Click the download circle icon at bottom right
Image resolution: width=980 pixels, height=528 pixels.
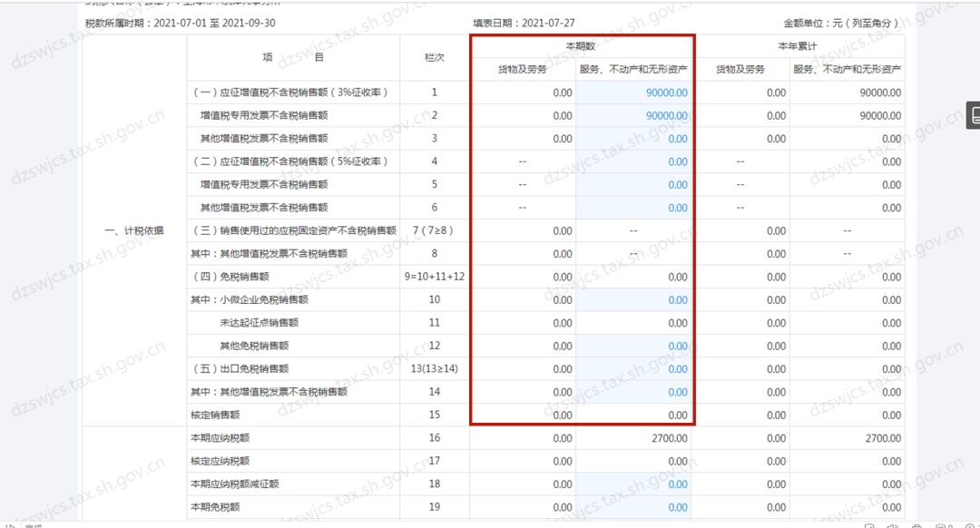coord(971,524)
